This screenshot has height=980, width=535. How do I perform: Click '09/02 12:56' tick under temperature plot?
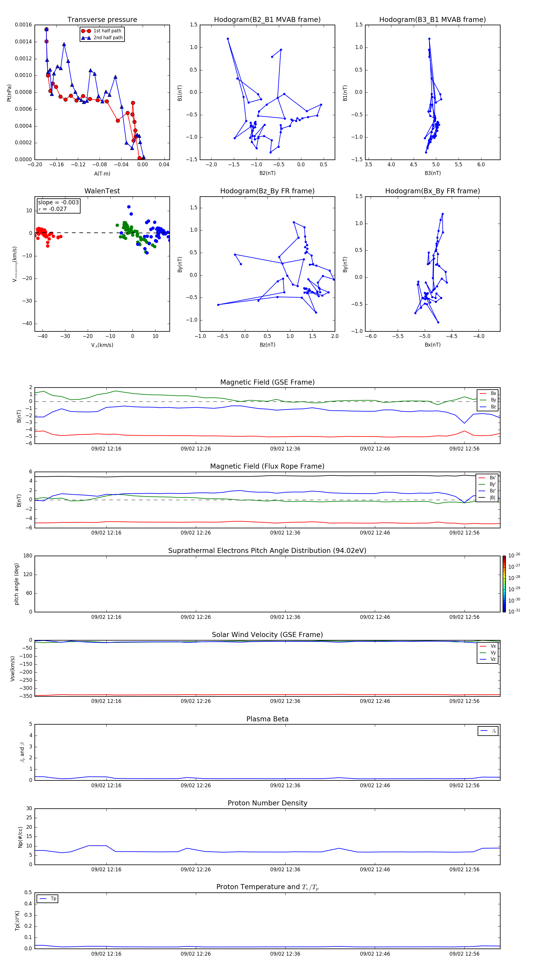pyautogui.click(x=464, y=954)
